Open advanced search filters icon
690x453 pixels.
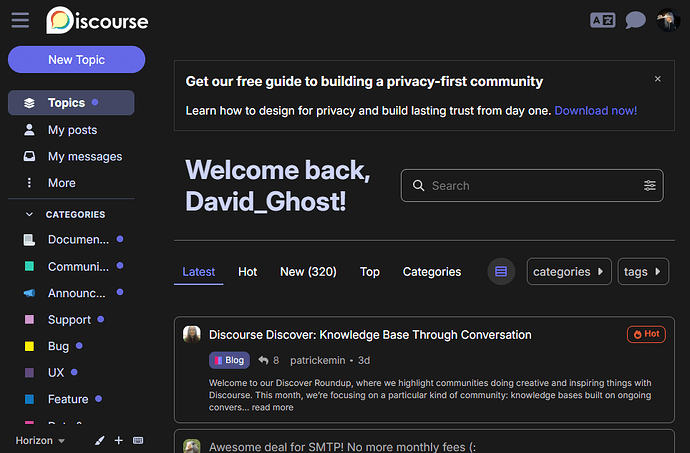click(650, 185)
